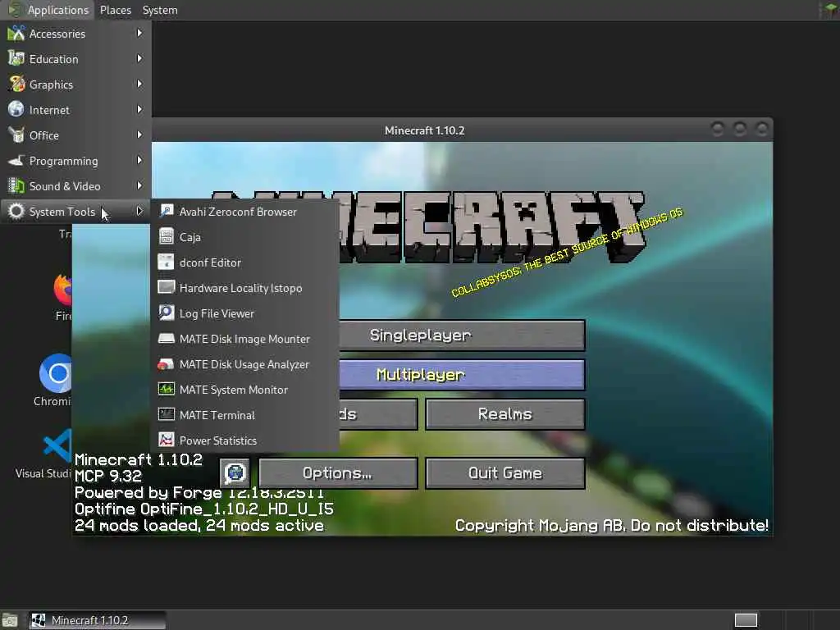The image size is (840, 630).
Task: Choose the Log File Viewer entry
Action: coord(245,313)
